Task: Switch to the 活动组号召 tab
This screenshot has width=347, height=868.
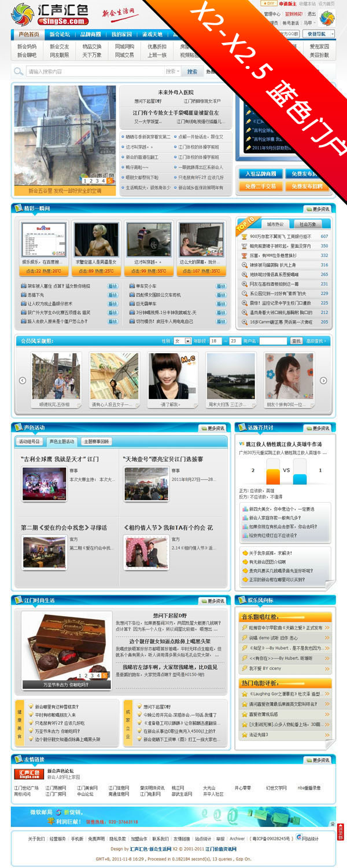Action: (29, 441)
